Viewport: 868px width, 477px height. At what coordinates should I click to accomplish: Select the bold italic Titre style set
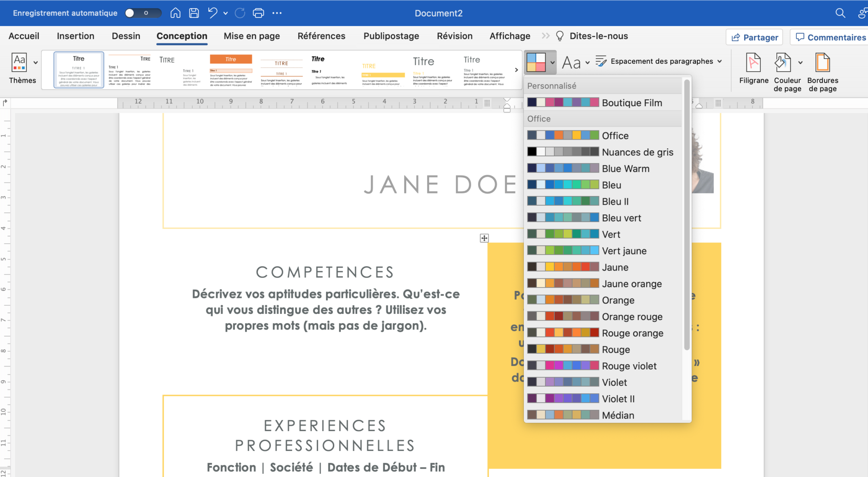tap(330, 70)
